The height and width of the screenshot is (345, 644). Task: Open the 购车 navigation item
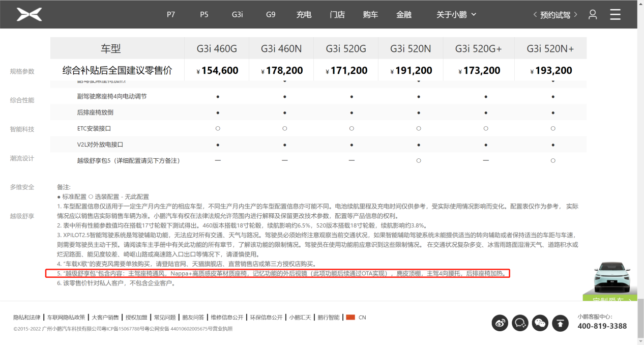(x=370, y=14)
